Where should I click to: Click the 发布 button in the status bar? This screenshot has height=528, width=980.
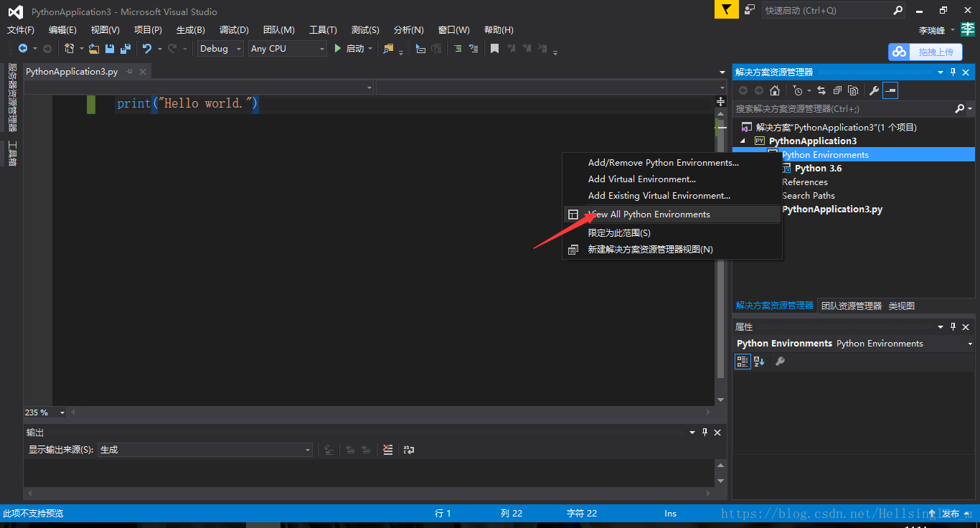(x=951, y=514)
